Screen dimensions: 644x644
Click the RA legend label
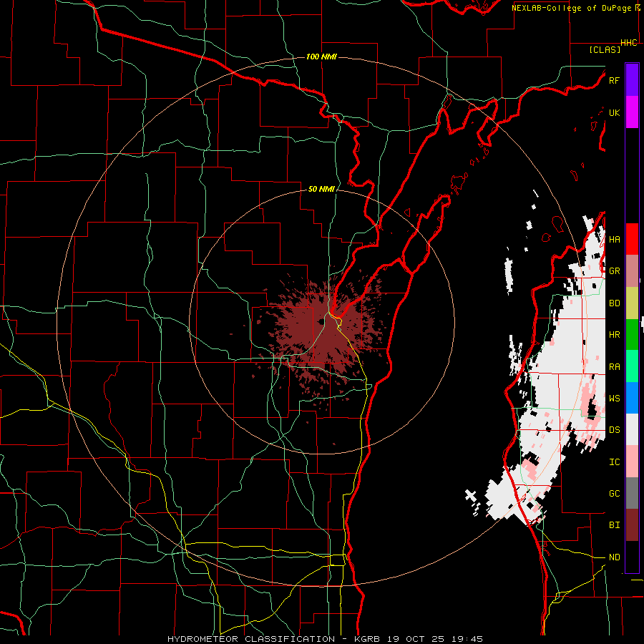tap(614, 367)
